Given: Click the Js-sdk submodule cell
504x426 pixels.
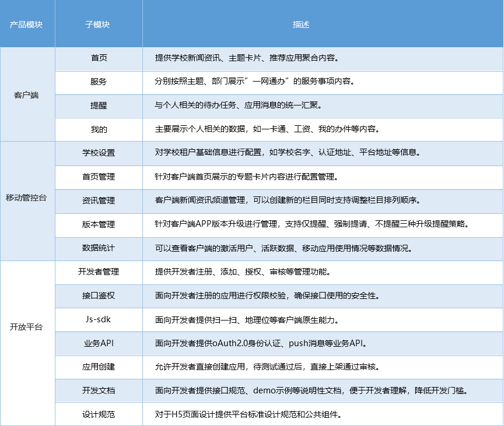Looking at the screenshot, I should click(x=98, y=319).
